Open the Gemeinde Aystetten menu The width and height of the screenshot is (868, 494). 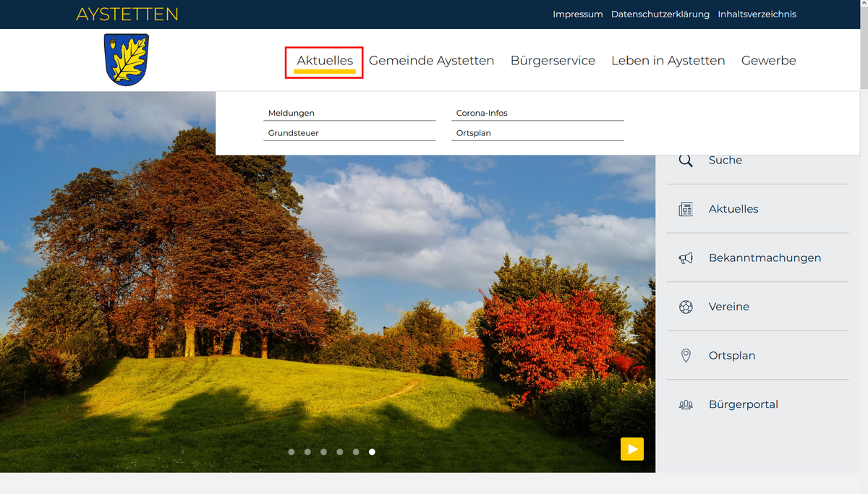(x=432, y=61)
